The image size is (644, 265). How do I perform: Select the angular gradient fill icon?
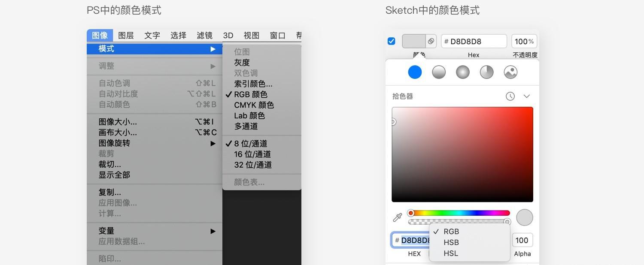[486, 72]
